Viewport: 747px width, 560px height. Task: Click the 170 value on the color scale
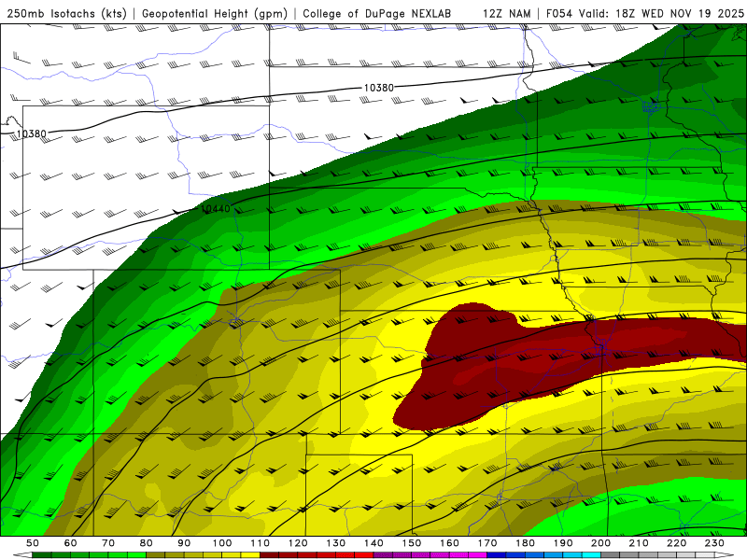point(487,543)
